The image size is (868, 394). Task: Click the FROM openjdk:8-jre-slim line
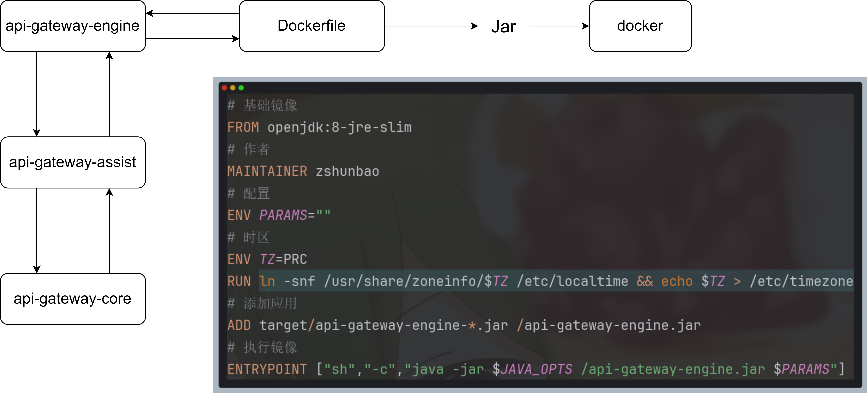(319, 128)
